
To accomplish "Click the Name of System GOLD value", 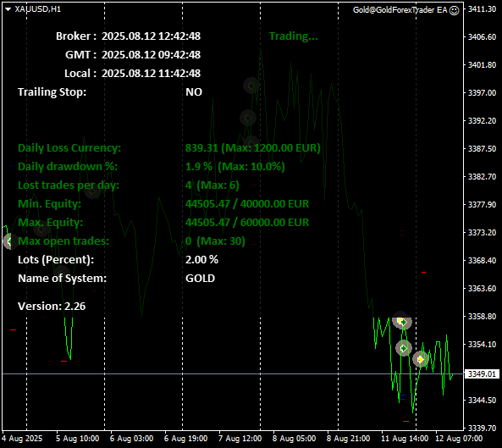I will (x=200, y=279).
